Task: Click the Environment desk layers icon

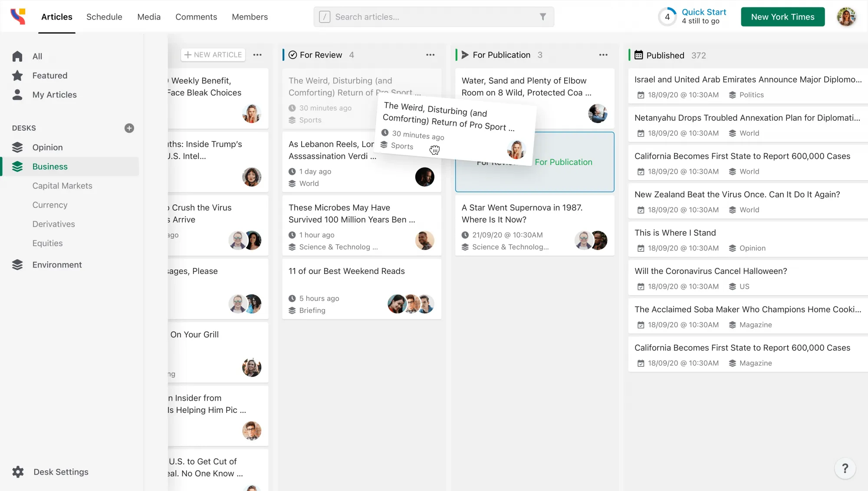Action: coord(17,265)
